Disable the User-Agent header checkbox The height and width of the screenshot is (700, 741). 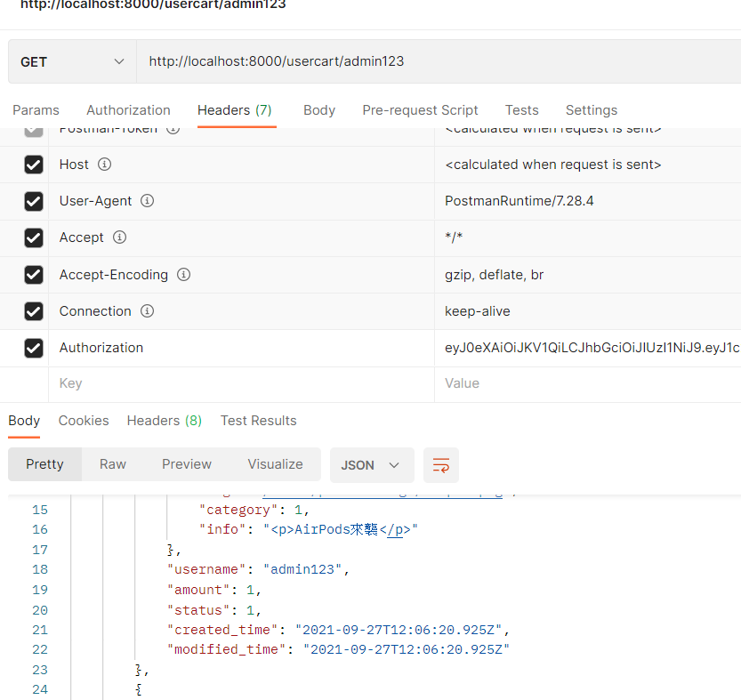(x=34, y=202)
